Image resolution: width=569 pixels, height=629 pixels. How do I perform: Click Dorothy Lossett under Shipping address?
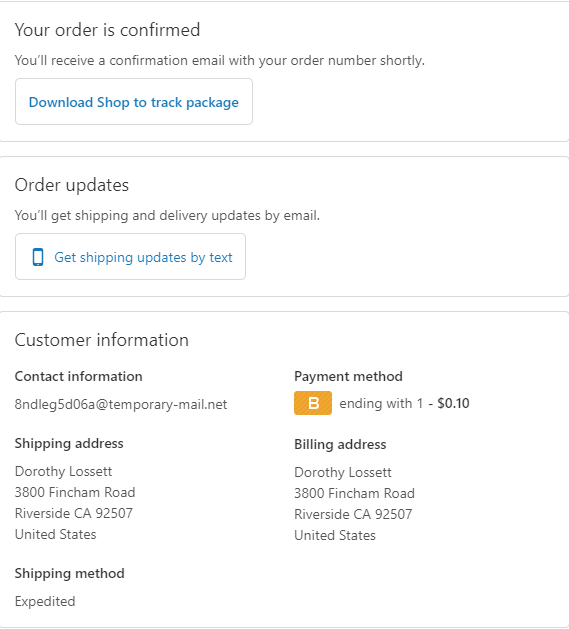[63, 471]
